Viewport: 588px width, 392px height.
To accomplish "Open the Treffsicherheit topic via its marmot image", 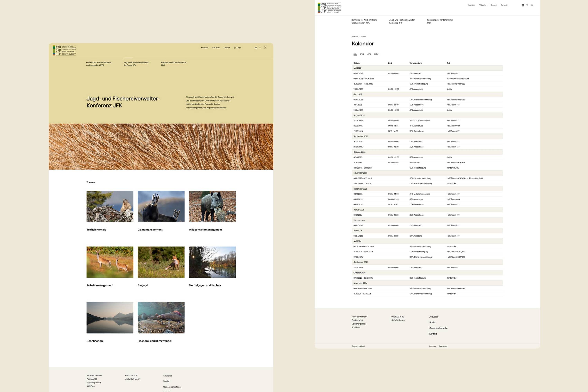I will pyautogui.click(x=110, y=206).
